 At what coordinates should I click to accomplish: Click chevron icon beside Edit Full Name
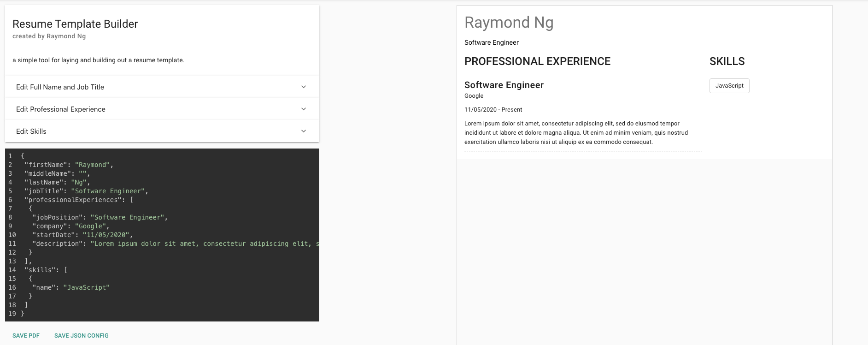click(x=304, y=87)
